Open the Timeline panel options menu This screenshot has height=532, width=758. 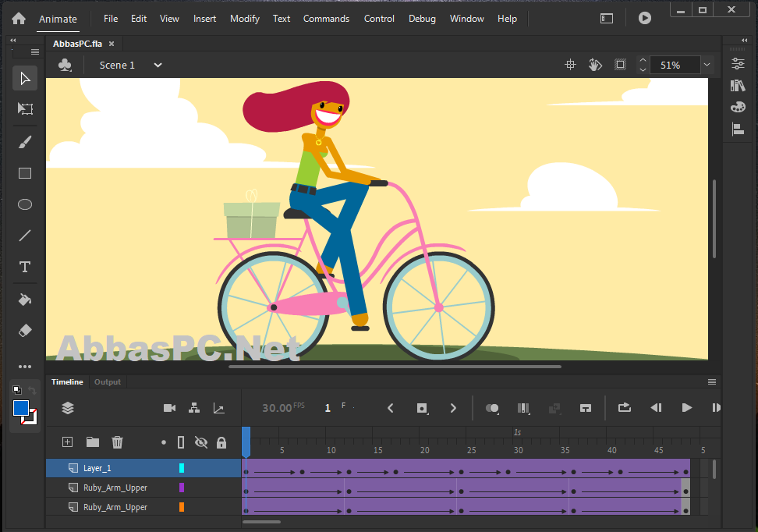(711, 381)
